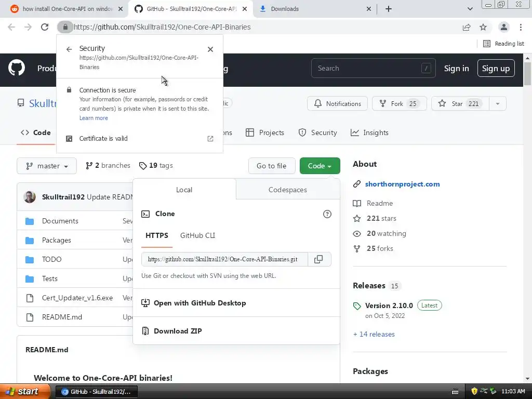Screen dimensions: 532x399
Task: Open Chrome profile avatar icon
Action: pyautogui.click(x=504, y=27)
